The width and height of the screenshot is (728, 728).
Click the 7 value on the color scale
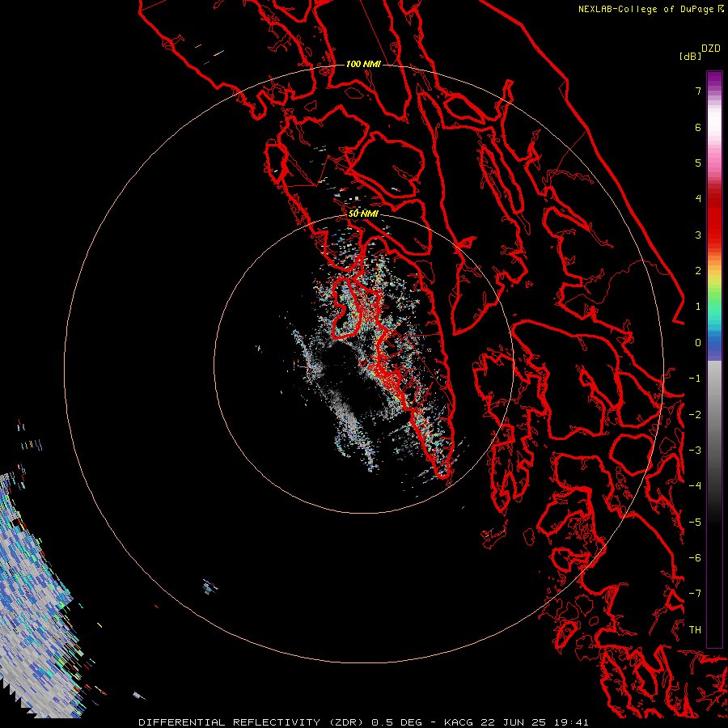(698, 91)
